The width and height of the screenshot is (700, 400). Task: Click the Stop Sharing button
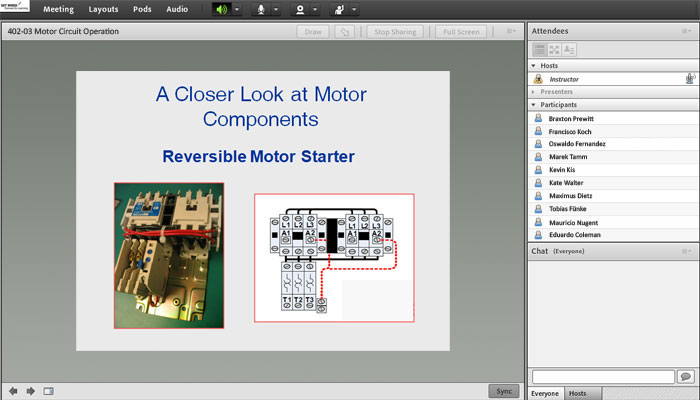point(395,32)
